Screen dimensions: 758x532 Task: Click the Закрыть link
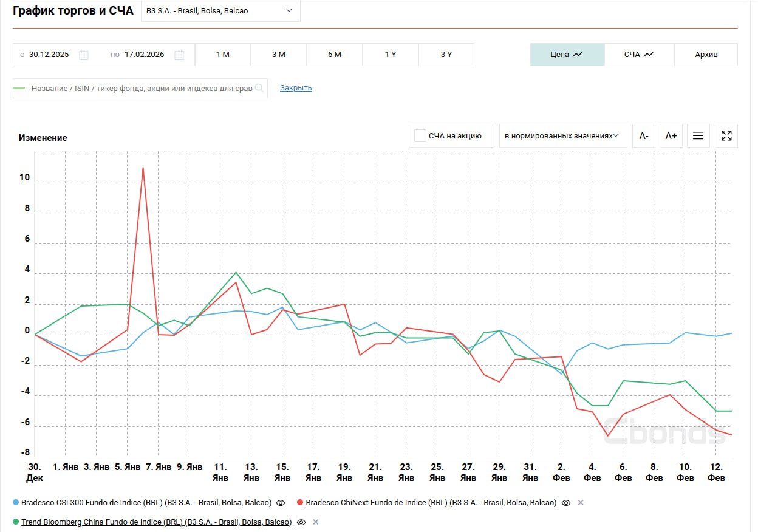296,88
